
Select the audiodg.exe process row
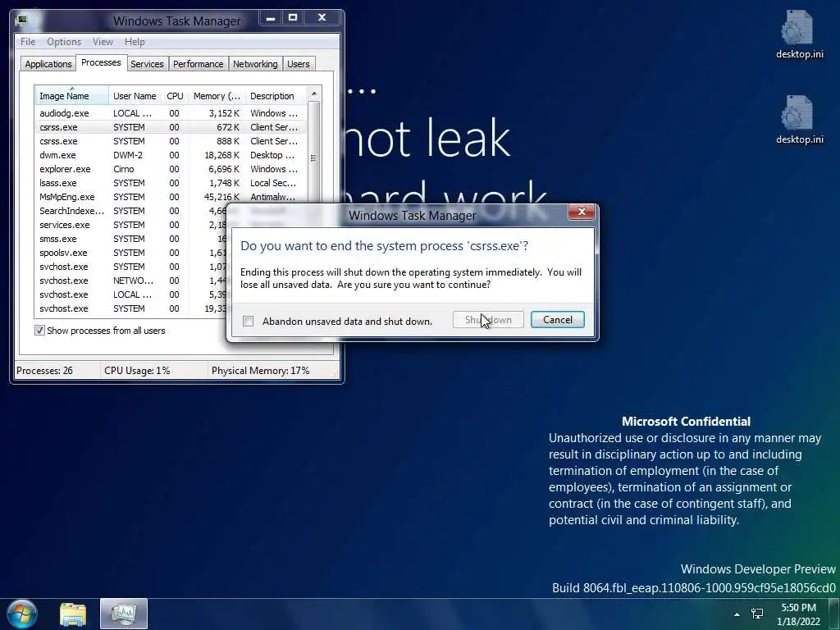[171, 113]
